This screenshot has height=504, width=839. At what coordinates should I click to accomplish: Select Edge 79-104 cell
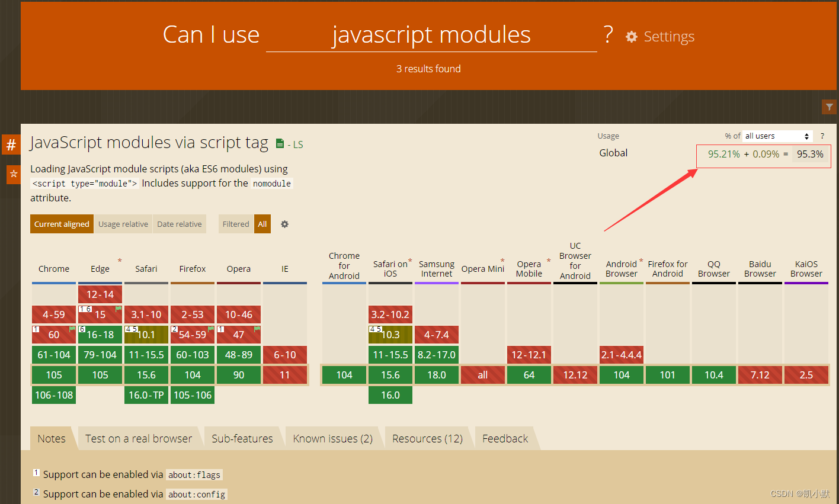click(x=100, y=355)
